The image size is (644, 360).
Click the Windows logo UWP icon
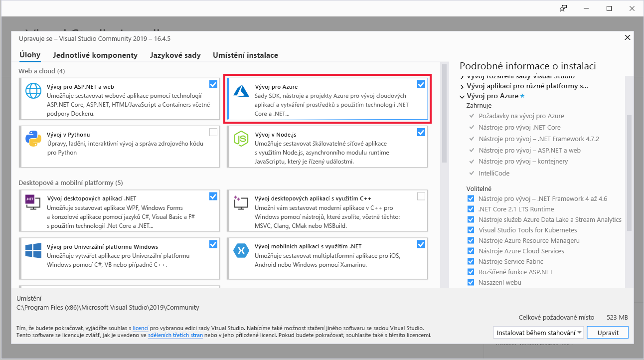(33, 250)
